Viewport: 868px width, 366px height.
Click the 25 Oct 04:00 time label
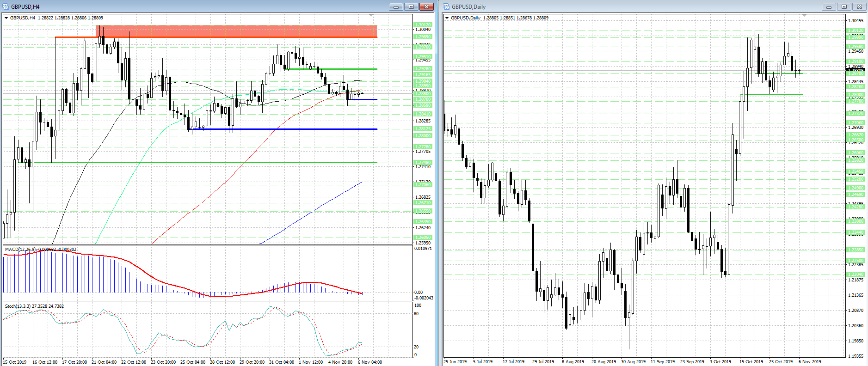click(193, 362)
